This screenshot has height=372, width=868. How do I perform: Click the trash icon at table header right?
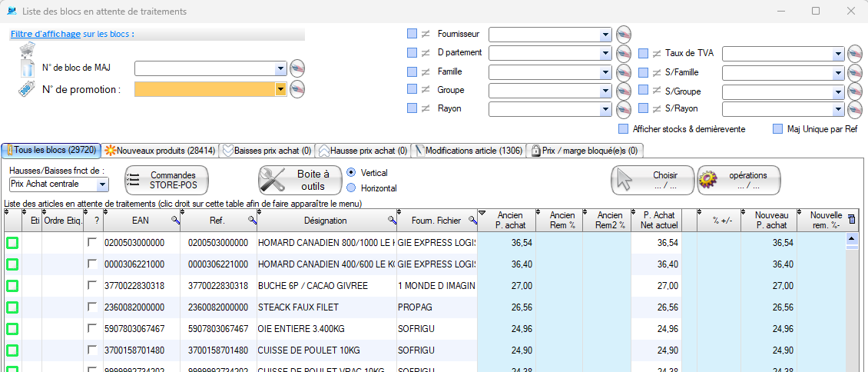(x=850, y=220)
